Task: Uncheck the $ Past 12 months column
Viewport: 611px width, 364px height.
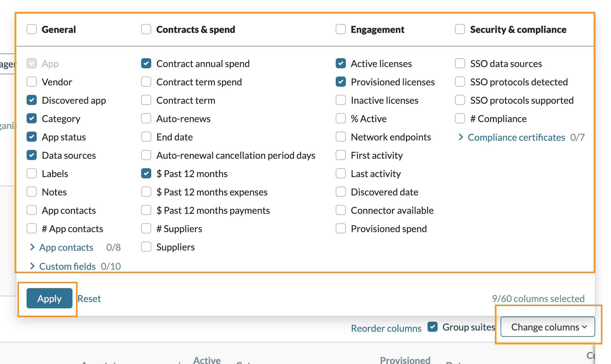Action: coord(146,173)
